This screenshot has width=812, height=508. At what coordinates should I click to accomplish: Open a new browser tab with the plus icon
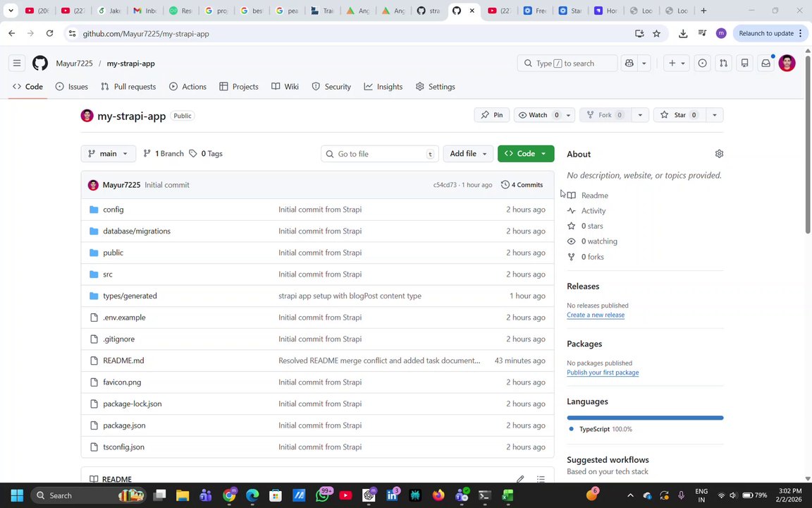703,11
